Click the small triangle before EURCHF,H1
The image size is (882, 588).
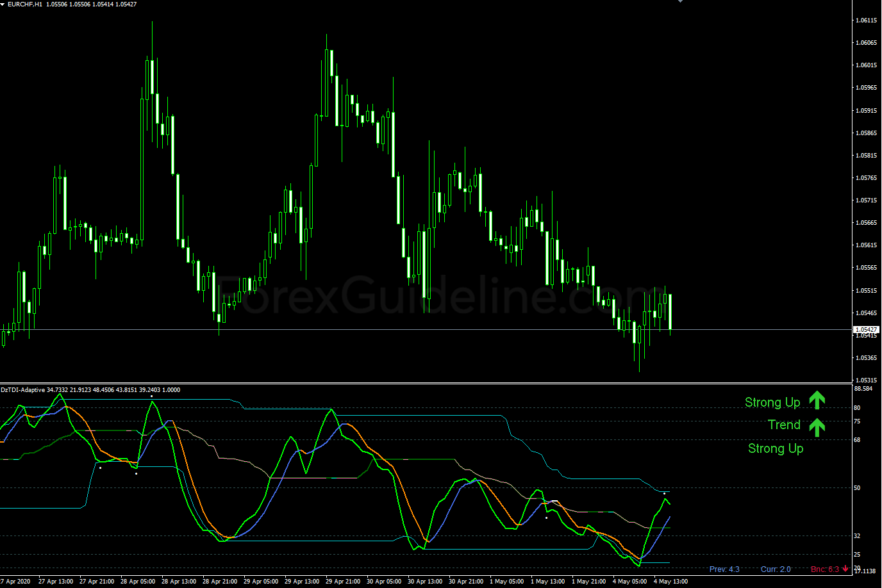point(3,4)
